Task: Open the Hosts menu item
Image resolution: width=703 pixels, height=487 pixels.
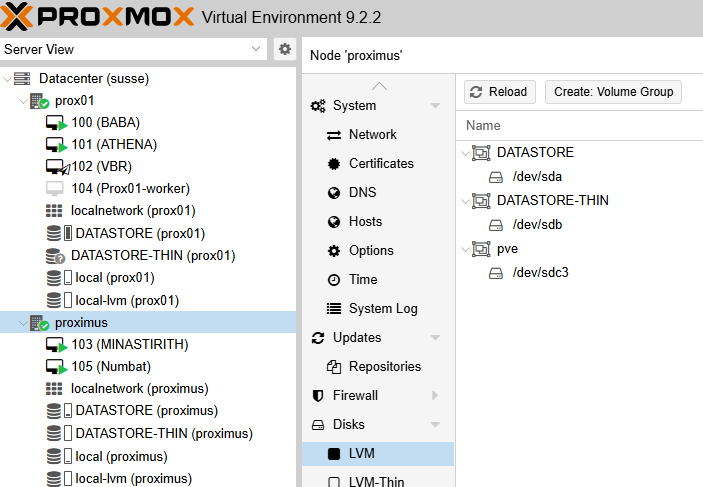Action: (365, 222)
